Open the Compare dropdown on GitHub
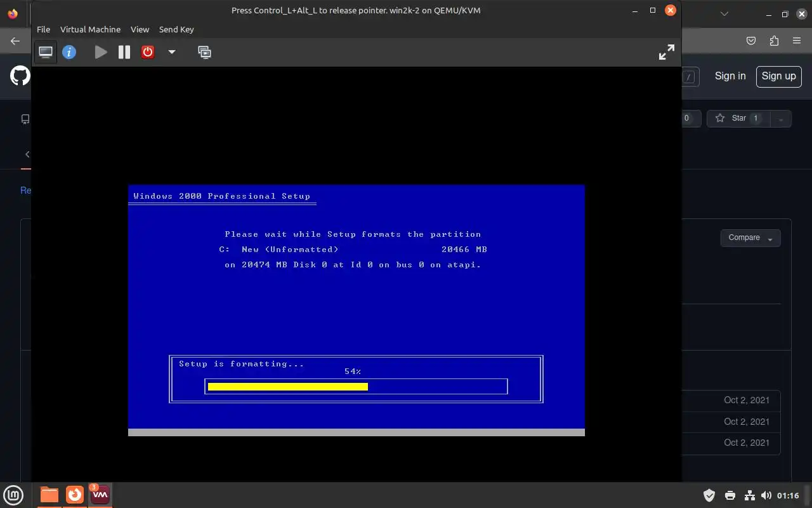The image size is (812, 508). [750, 238]
